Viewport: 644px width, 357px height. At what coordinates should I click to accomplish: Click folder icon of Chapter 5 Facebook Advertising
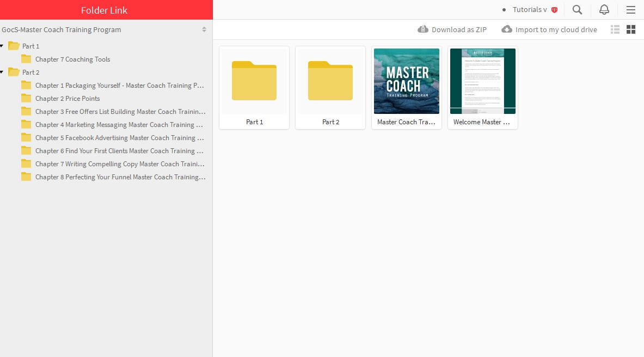pos(26,137)
